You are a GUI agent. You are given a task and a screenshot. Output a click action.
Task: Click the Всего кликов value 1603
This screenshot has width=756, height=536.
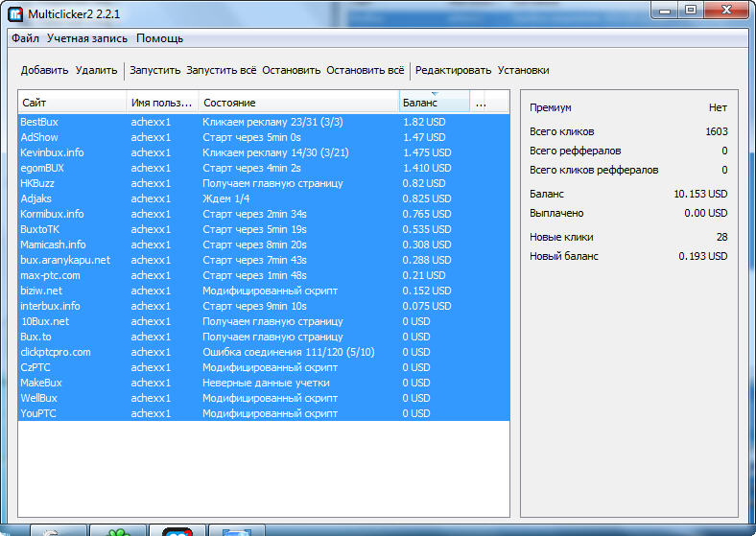[717, 131]
